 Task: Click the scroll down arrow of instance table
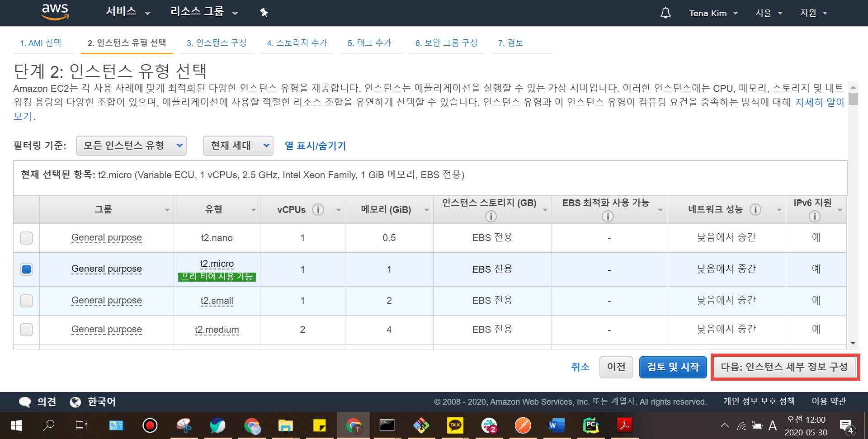pyautogui.click(x=853, y=343)
